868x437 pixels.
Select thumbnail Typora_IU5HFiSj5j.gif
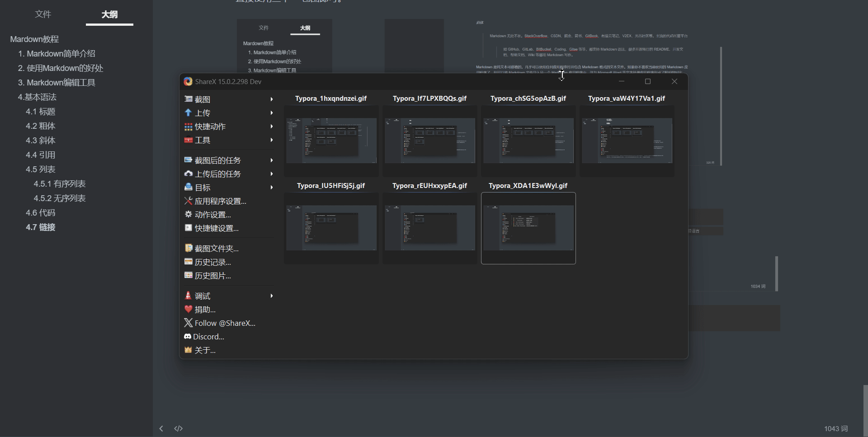331,228
